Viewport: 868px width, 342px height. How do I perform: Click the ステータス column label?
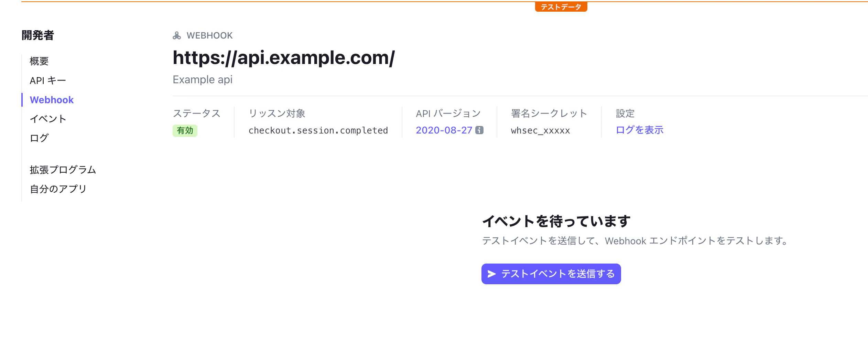(x=196, y=114)
